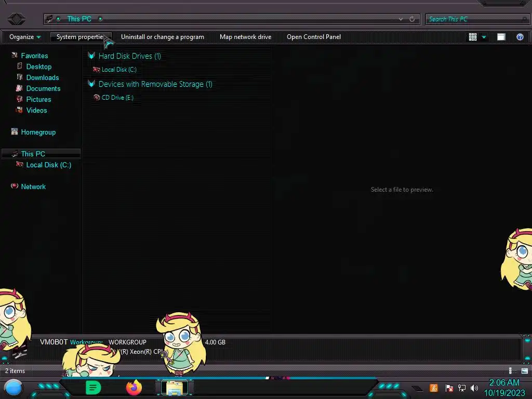Click the File Explorer taskbar button
The width and height of the screenshot is (532, 399).
(x=175, y=388)
